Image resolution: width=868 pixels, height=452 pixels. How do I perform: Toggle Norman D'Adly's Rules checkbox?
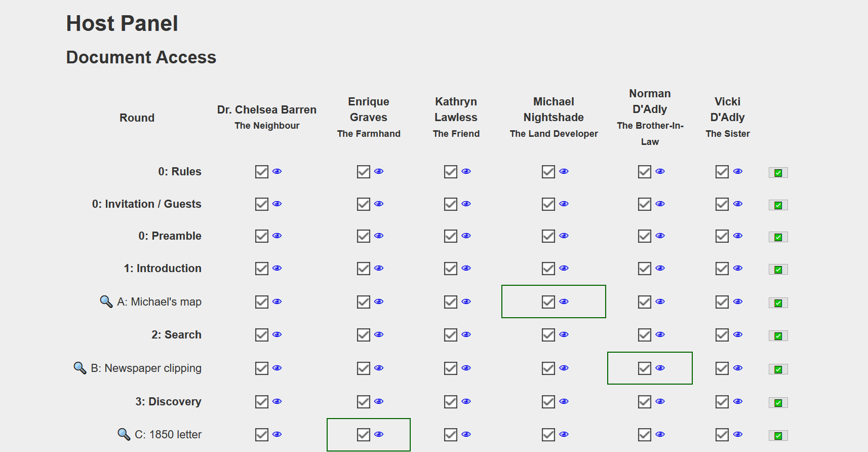[x=645, y=172]
